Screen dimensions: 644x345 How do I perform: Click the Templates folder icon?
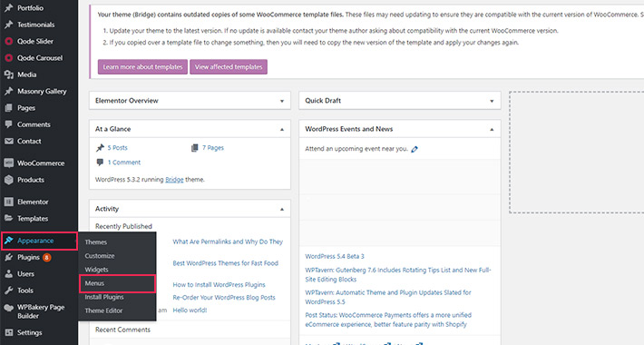[x=9, y=219]
